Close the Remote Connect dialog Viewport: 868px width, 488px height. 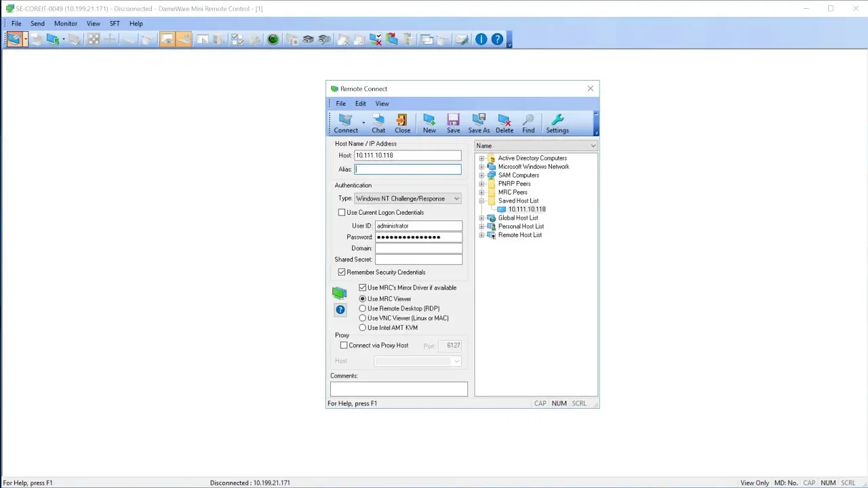pos(590,89)
